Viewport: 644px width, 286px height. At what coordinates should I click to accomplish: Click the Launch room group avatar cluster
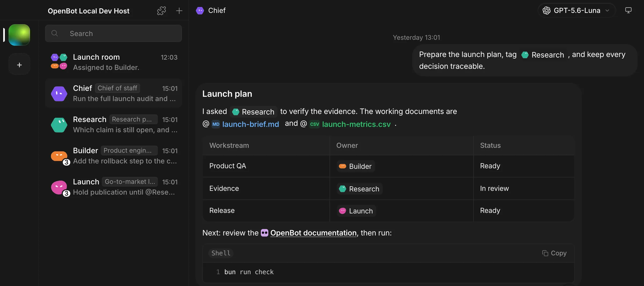coord(59,62)
